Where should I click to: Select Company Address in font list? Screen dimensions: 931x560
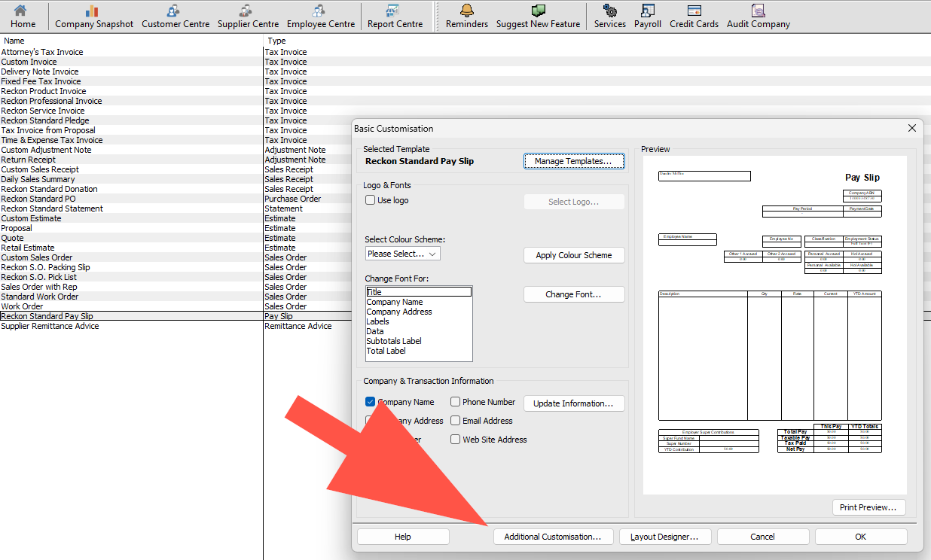(419, 312)
